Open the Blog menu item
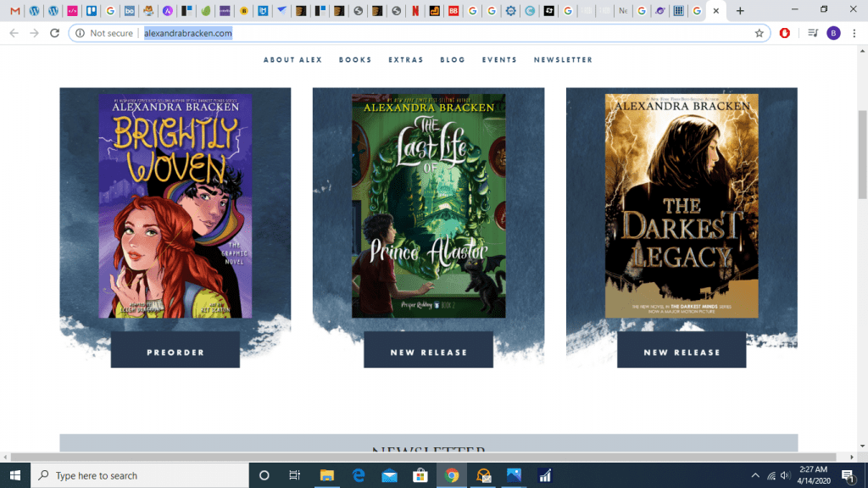Screen dimensions: 868x488 pos(453,60)
